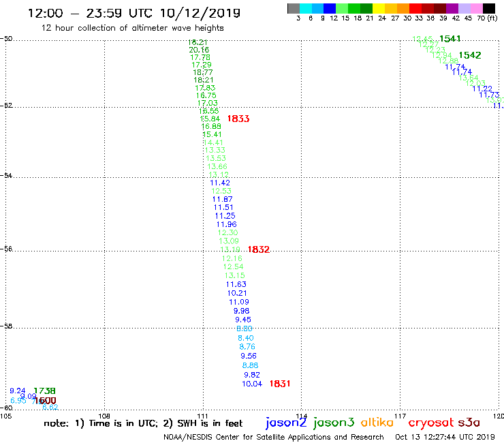Click the 20.16 wave height value
504x443 pixels.
click(199, 50)
